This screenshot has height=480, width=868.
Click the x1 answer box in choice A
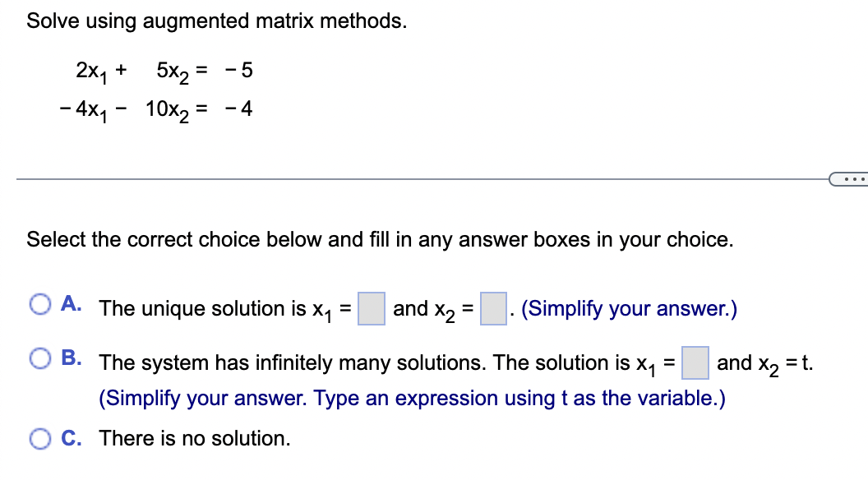point(370,307)
